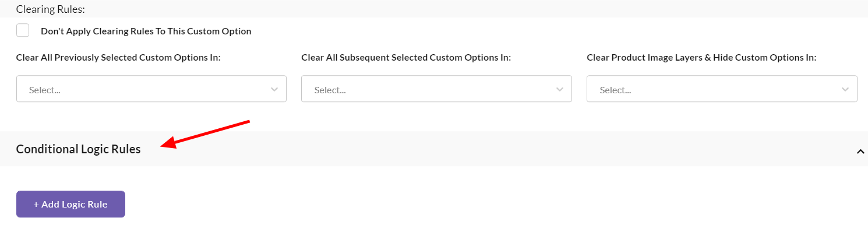Open the Clear Product Image Layers dropdown
The width and height of the screenshot is (868, 246).
721,89
